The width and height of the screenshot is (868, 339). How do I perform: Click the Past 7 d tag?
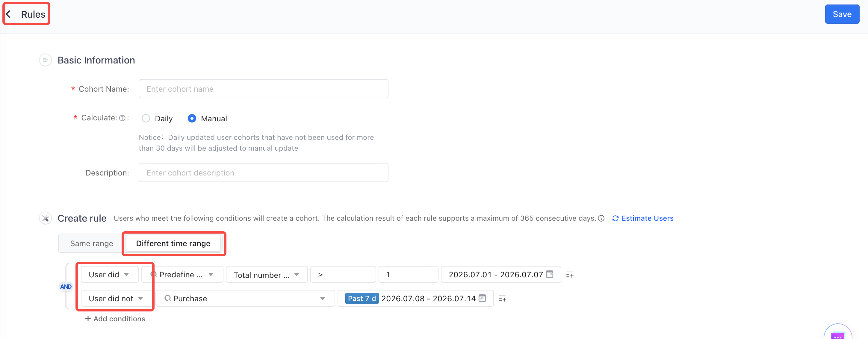[362, 299]
